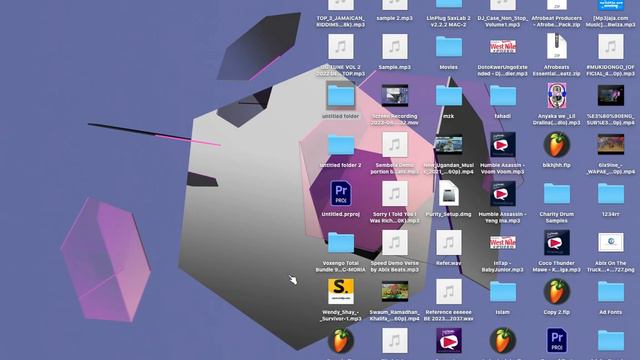Select Sembela Demo portion mp3 file
Viewport: 640px width, 360px height.
[394, 145]
